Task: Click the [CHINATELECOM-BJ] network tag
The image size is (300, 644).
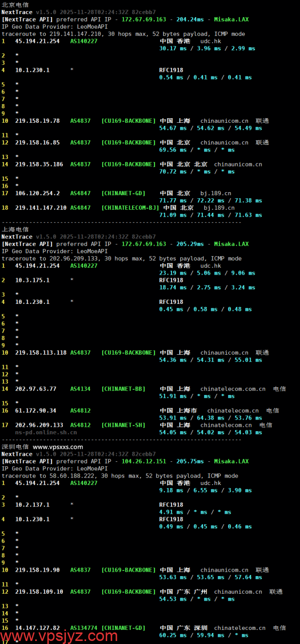Action: coord(130,207)
